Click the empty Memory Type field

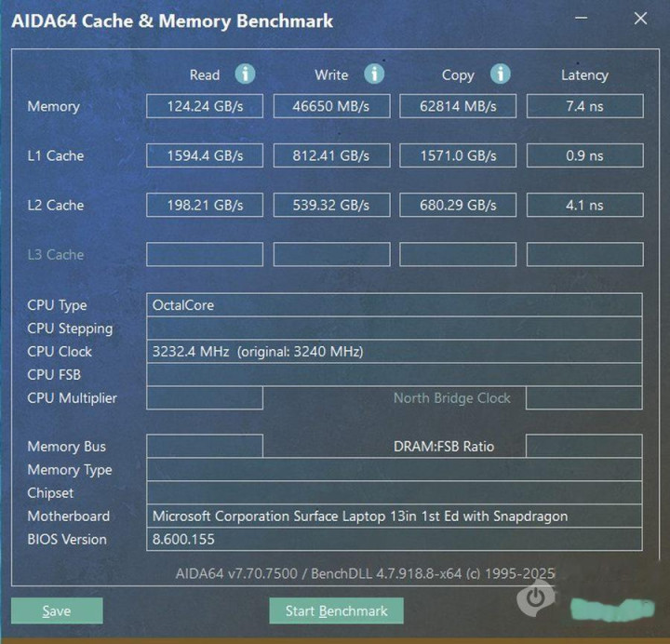(395, 470)
